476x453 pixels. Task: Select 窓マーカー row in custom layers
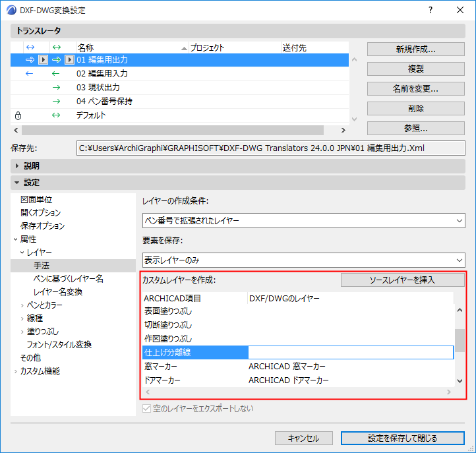[298, 367]
